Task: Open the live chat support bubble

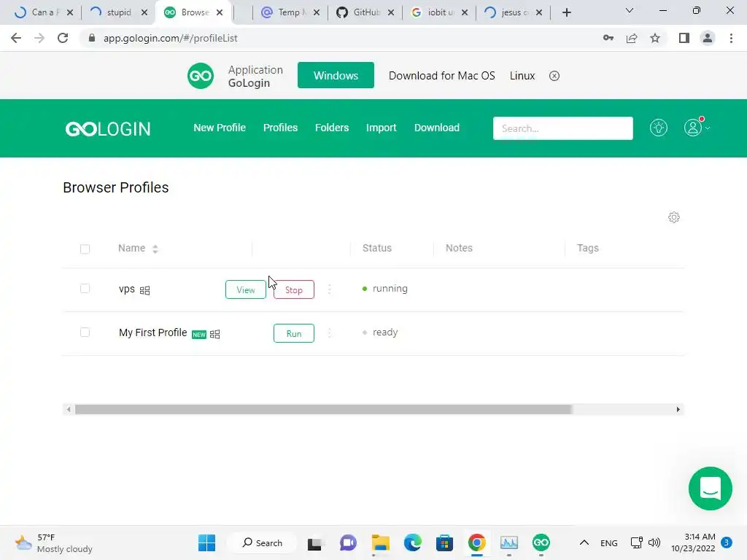Action: (x=710, y=488)
